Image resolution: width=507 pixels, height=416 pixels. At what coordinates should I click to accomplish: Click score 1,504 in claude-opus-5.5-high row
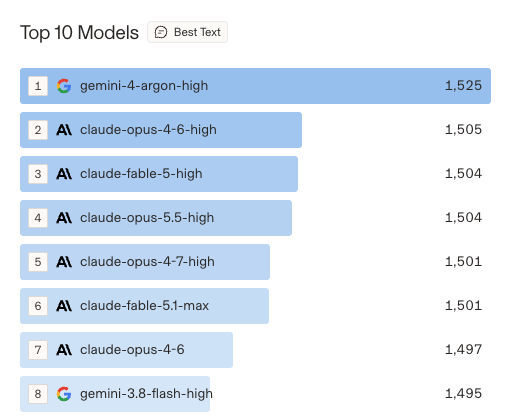point(463,218)
